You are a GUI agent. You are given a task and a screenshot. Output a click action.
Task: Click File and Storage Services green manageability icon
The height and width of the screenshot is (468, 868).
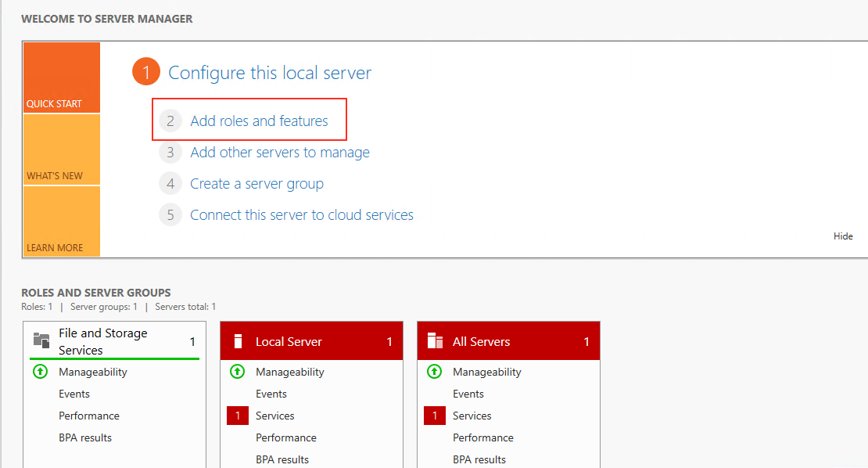coord(41,372)
